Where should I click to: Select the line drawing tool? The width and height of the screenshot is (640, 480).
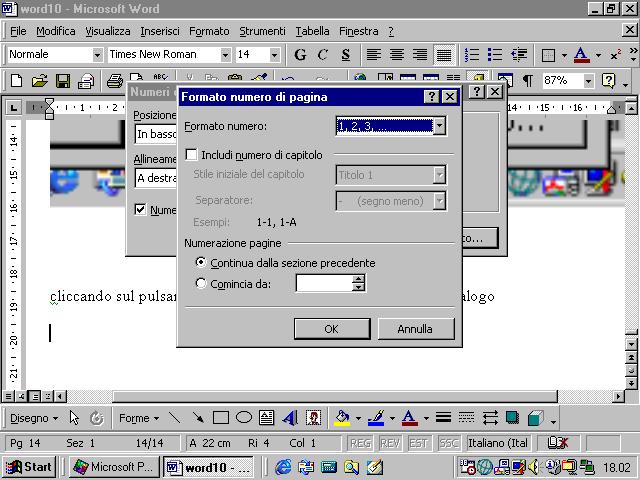[175, 418]
